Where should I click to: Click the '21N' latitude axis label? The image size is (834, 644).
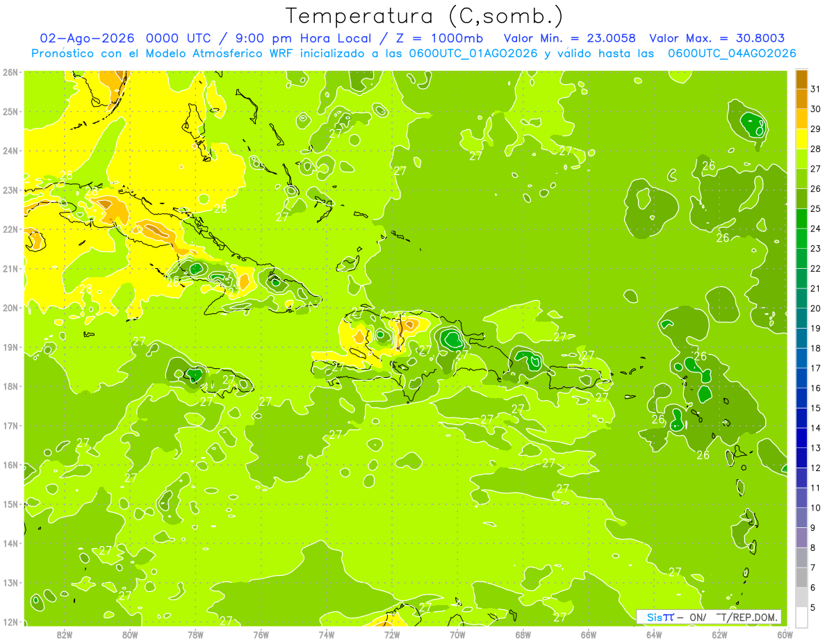click(10, 269)
